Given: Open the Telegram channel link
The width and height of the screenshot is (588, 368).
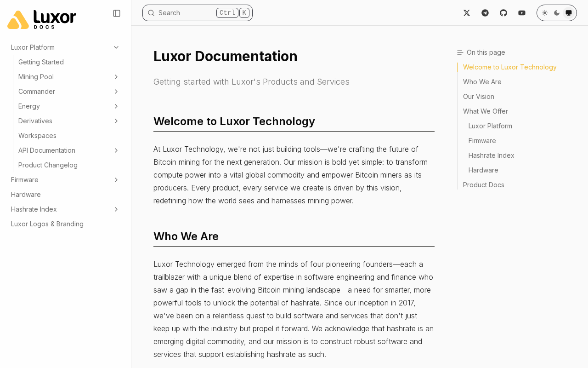Looking at the screenshot, I should pos(485,13).
